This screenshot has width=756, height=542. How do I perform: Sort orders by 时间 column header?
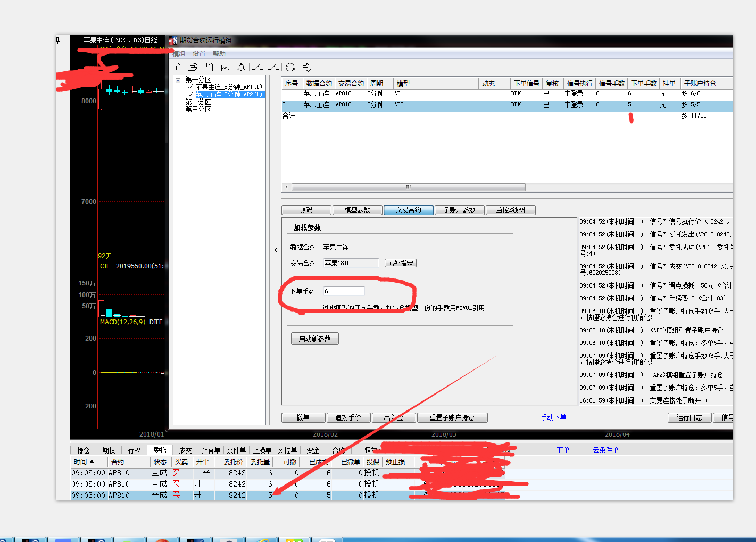pyautogui.click(x=84, y=462)
